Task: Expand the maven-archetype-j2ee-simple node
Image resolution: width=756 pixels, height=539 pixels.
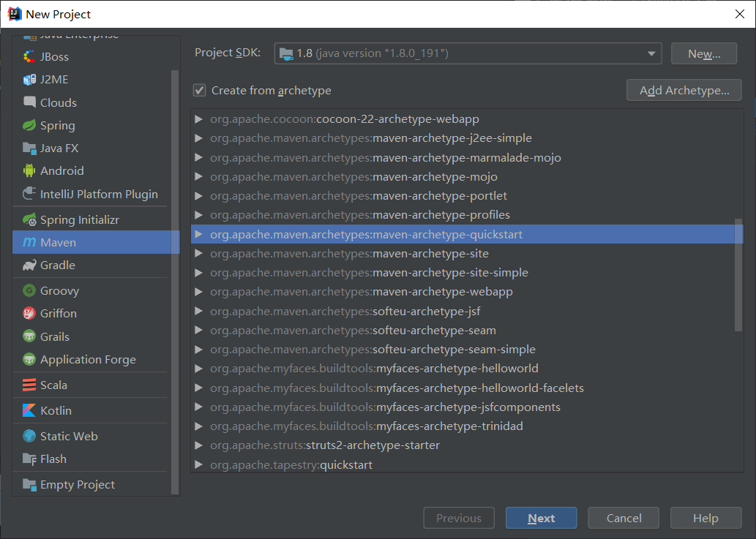Action: [x=198, y=138]
